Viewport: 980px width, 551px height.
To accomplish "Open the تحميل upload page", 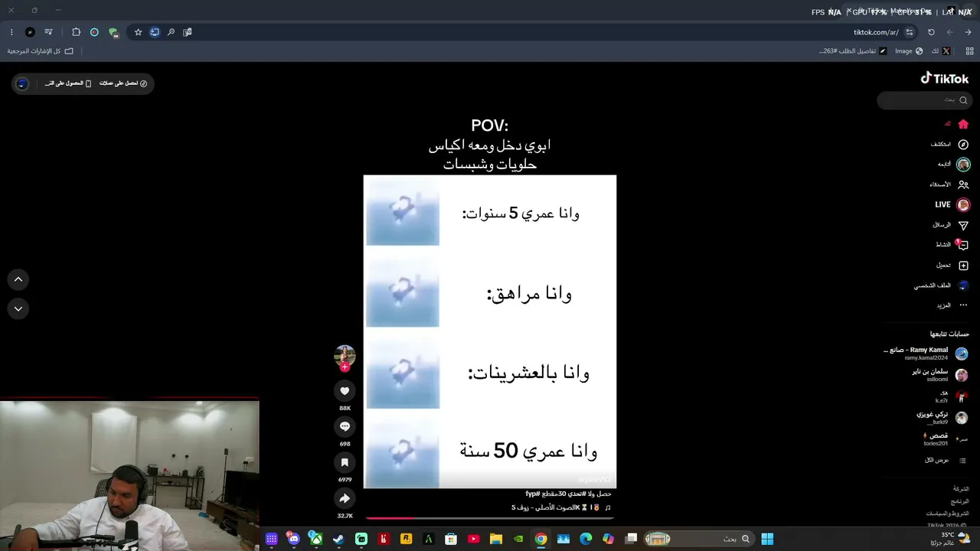I will [x=952, y=266].
